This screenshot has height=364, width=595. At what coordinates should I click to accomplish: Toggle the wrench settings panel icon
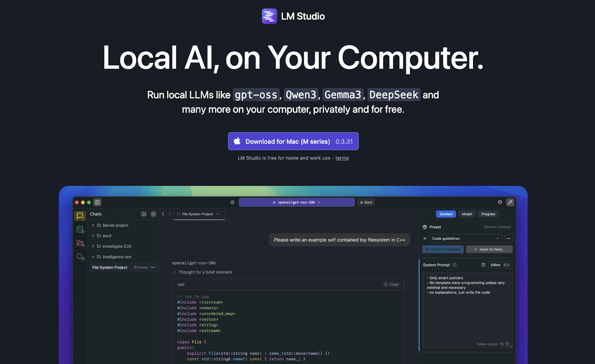click(510, 202)
